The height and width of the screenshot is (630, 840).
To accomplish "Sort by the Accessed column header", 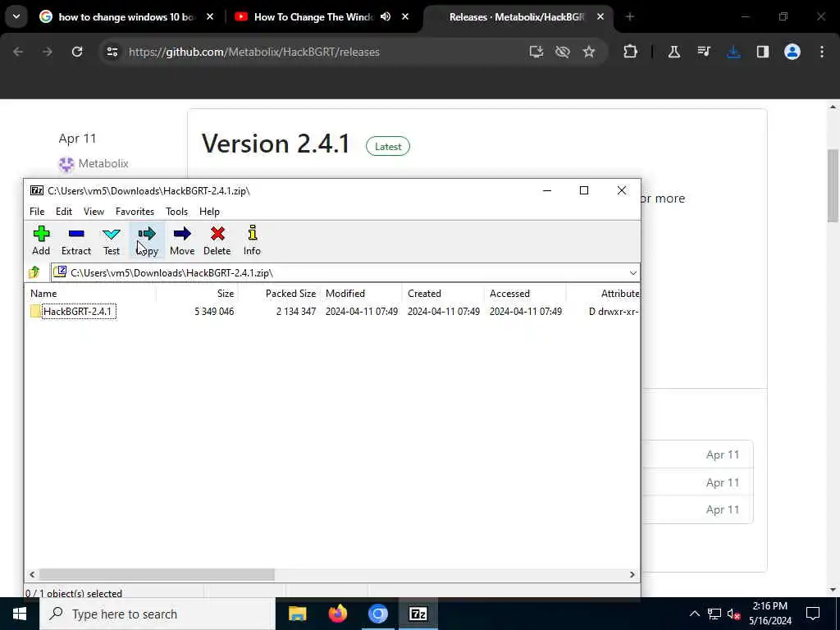I will (525, 294).
